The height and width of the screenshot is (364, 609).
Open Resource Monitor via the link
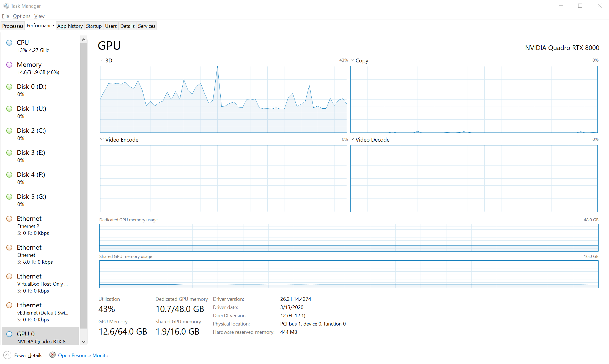pyautogui.click(x=84, y=355)
